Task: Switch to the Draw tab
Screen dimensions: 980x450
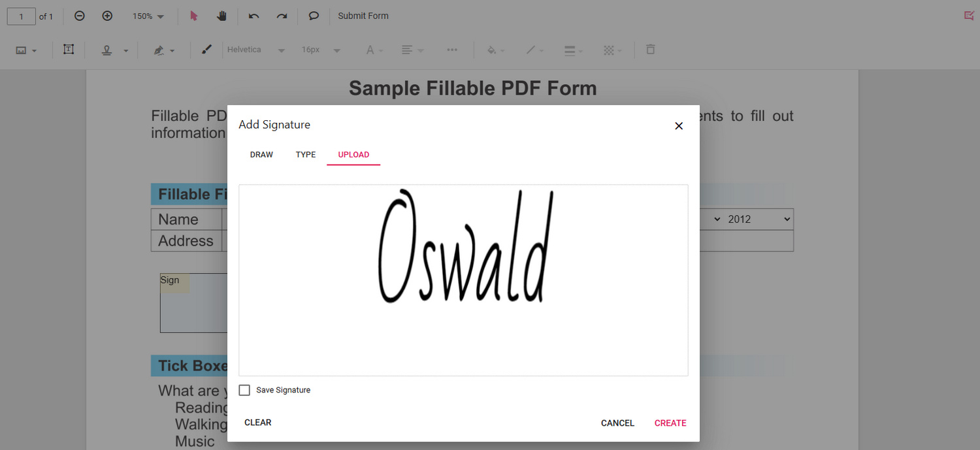Action: coord(261,155)
